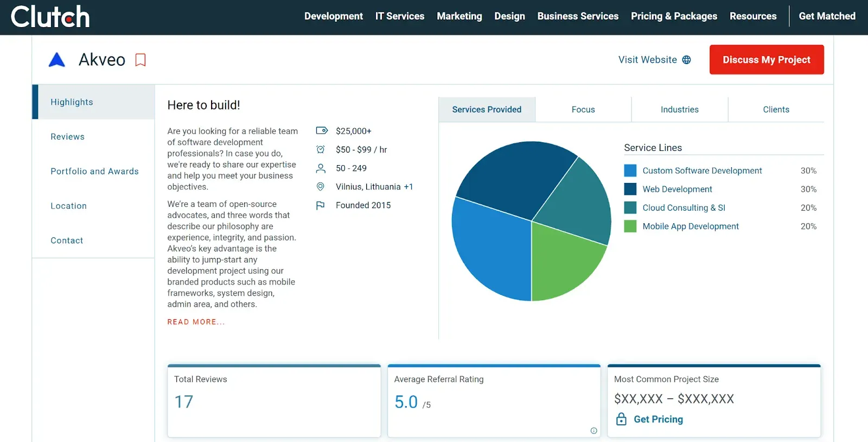The width and height of the screenshot is (868, 442).
Task: Click the info icon in Average Referral Rating card
Action: coord(593,431)
